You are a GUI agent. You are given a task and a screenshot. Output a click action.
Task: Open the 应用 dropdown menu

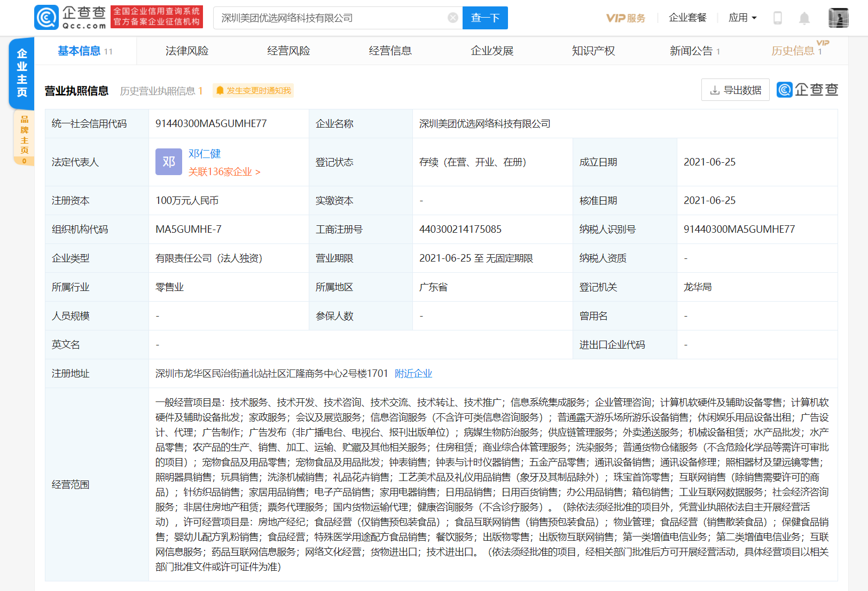click(x=742, y=18)
